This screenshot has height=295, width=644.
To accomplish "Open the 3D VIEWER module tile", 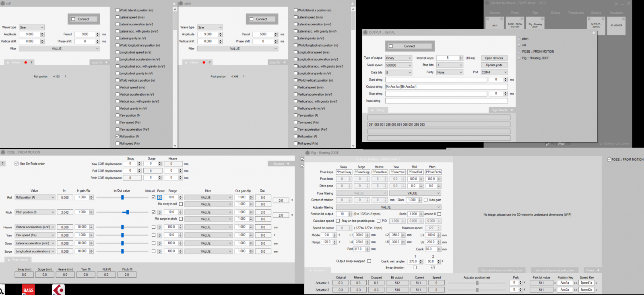I will tap(616, 25).
